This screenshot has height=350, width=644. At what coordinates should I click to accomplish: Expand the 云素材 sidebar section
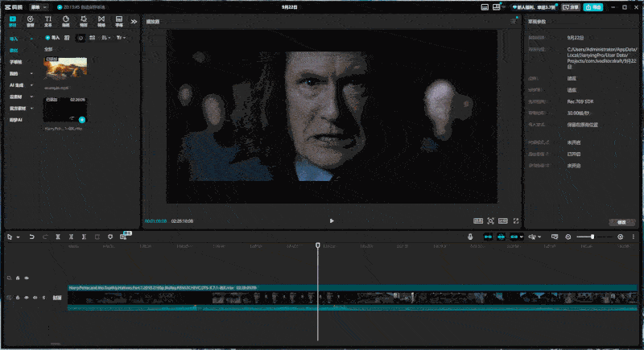pyautogui.click(x=31, y=97)
